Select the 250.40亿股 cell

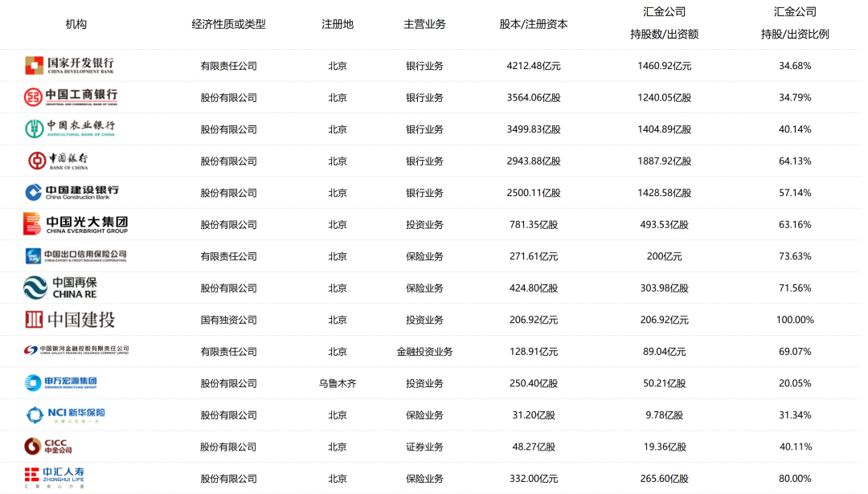534,383
